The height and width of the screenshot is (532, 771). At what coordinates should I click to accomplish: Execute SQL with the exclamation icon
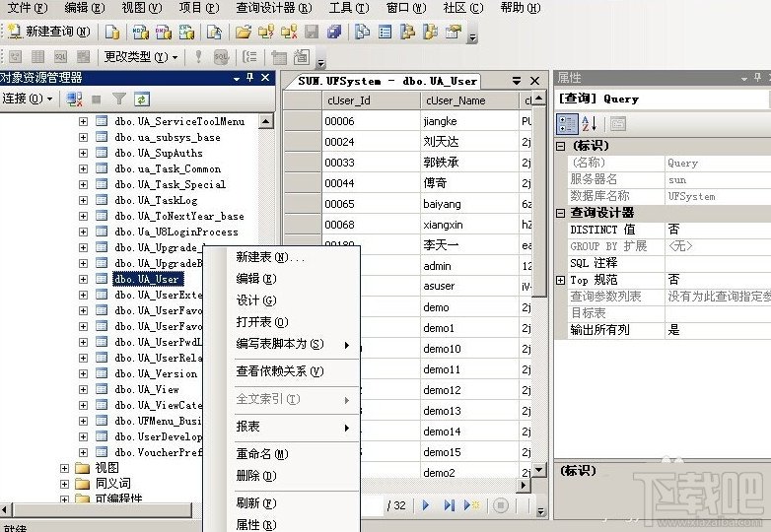tap(198, 57)
